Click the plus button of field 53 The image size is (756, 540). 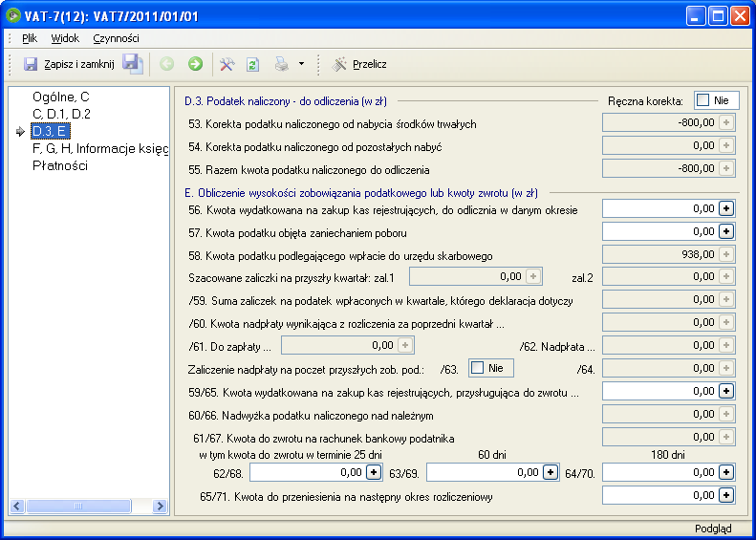pos(726,123)
